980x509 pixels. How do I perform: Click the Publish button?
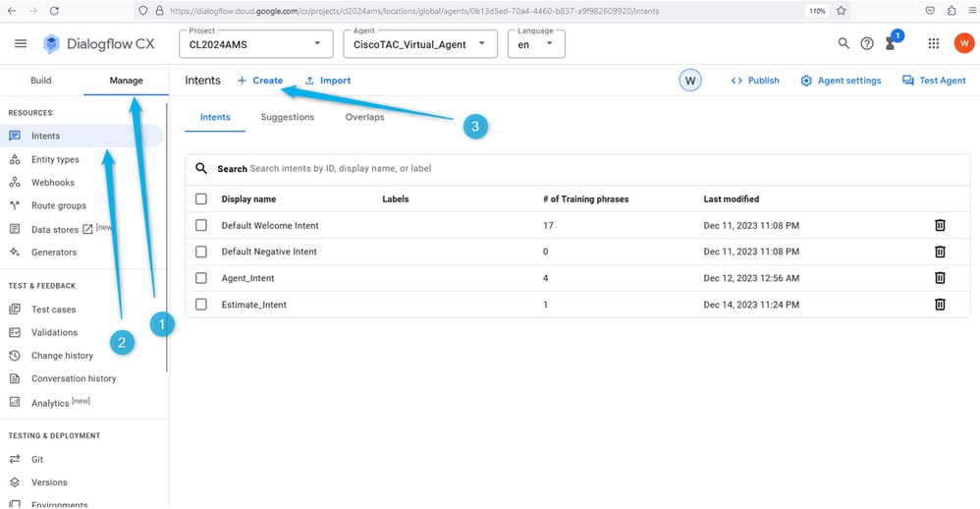(755, 81)
